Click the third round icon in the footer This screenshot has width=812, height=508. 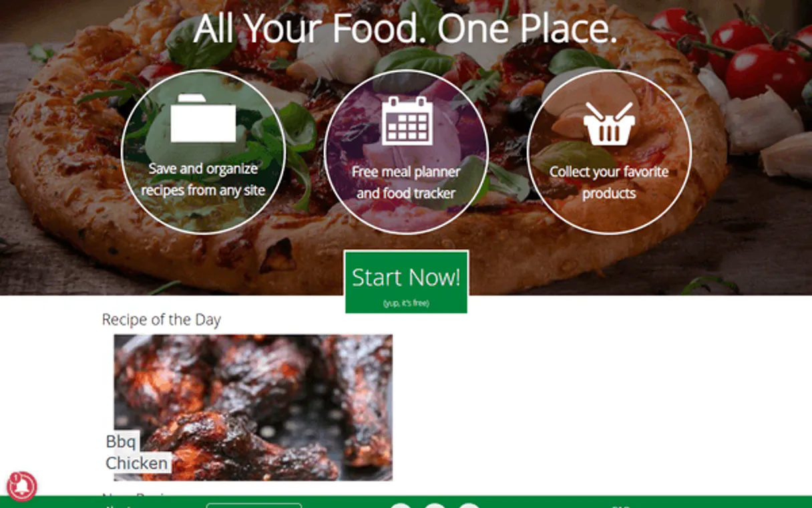click(469, 506)
